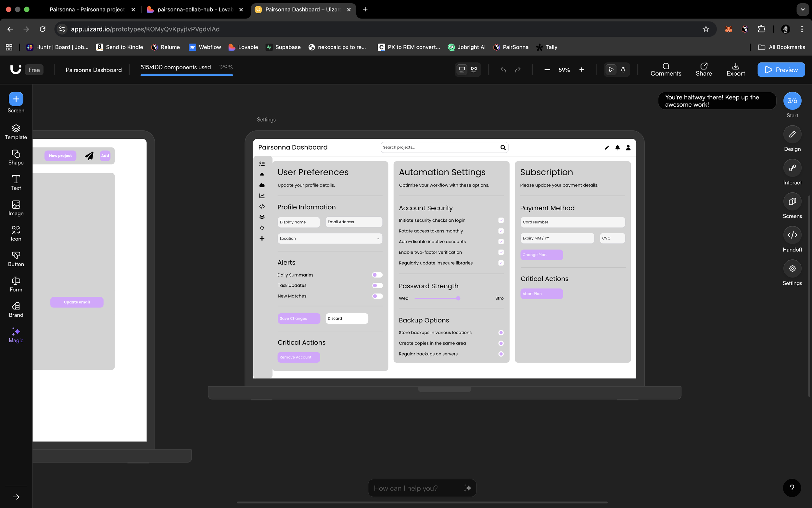Switch to pairsonna-collab-hub Lovable tab

[x=195, y=9]
